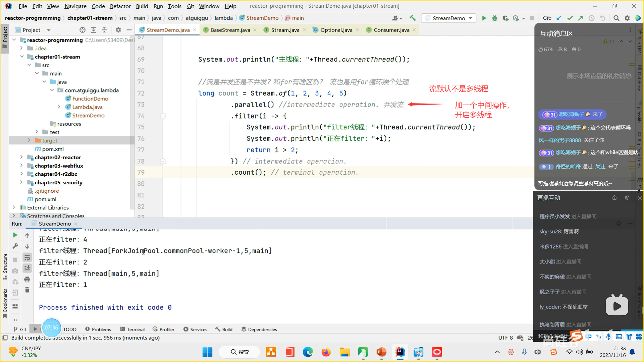Click the Build hammer icon
Viewport: 644px width, 362px height.
pos(413,18)
